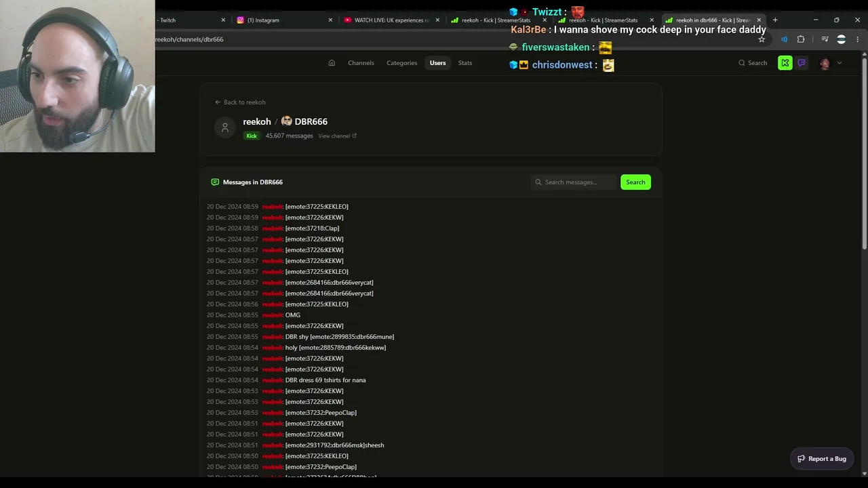The width and height of the screenshot is (868, 488).
Task: Close the Instagram browser tab
Action: [330, 20]
